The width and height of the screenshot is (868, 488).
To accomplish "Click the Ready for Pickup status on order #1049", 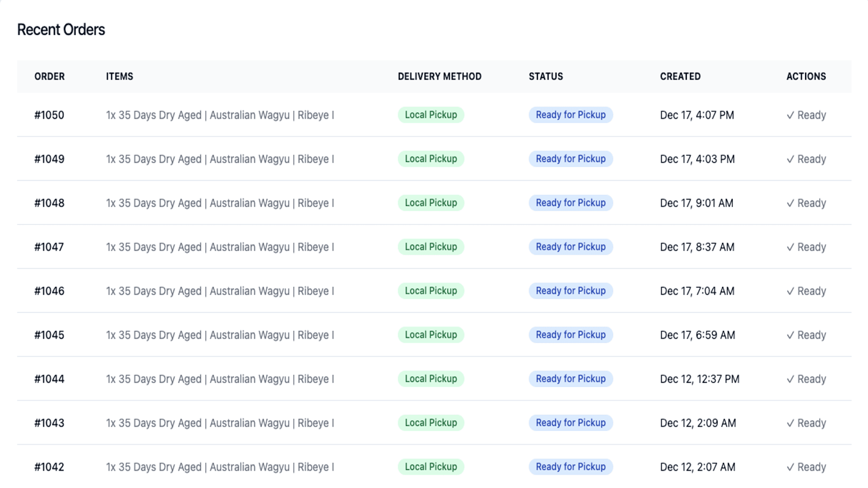I will (x=570, y=159).
